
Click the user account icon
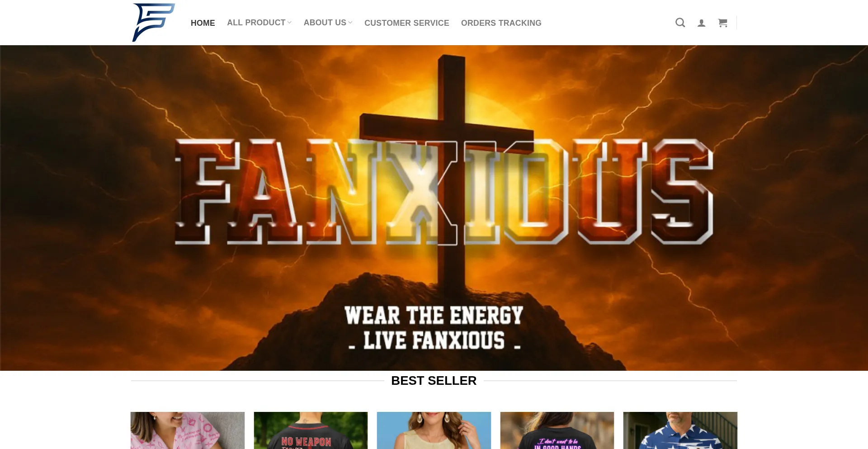pos(701,23)
